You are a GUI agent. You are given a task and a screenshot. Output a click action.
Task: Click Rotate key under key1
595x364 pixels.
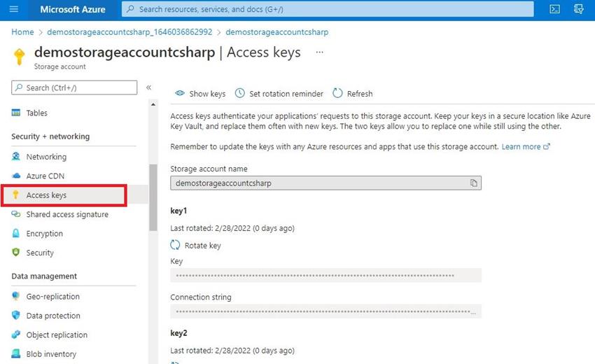tap(202, 246)
